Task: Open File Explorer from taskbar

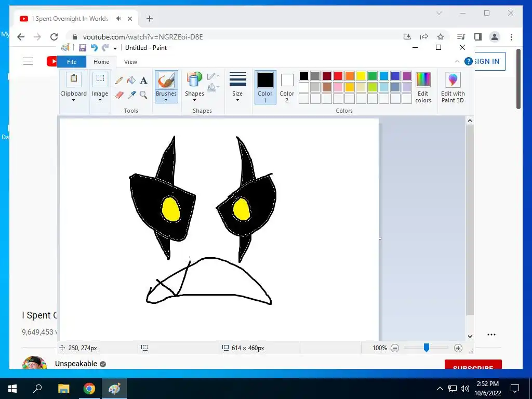Action: pyautogui.click(x=63, y=389)
